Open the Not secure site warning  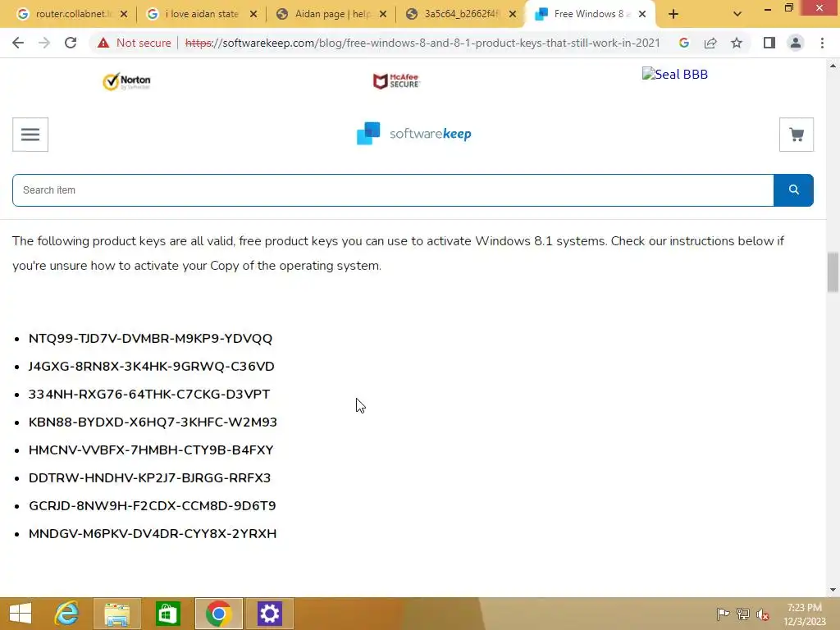click(135, 43)
